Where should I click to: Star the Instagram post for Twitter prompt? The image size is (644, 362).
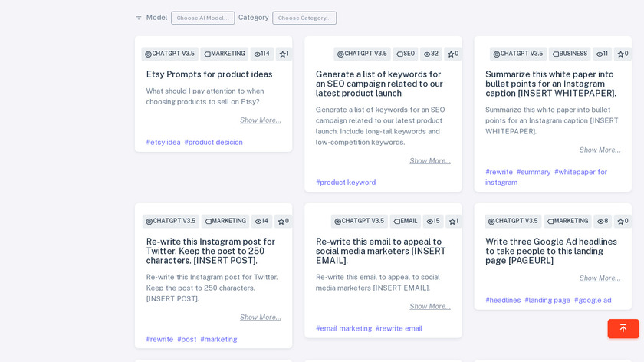tap(281, 221)
